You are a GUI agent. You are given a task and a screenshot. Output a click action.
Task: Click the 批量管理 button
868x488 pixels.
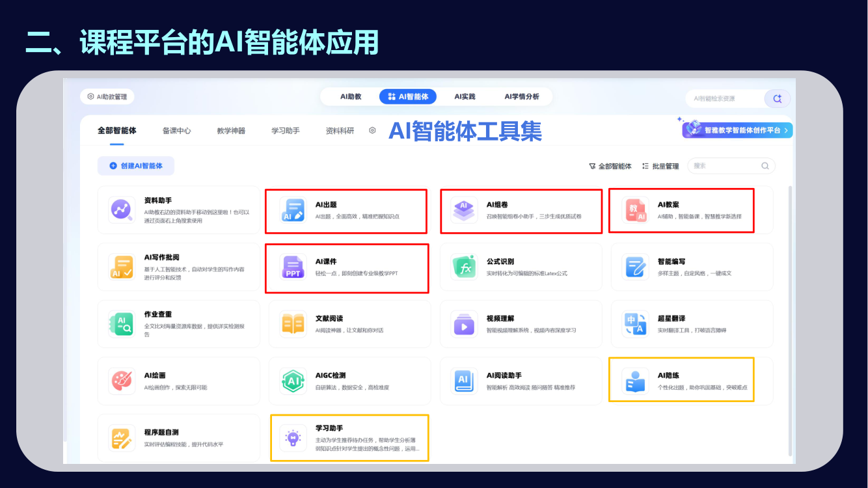coord(660,166)
